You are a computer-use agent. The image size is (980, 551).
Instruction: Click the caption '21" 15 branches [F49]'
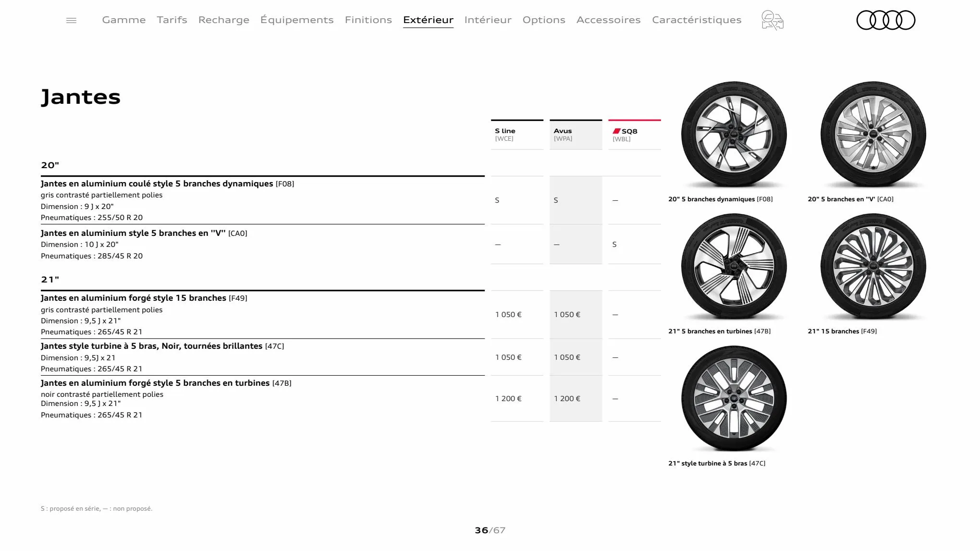[842, 331]
